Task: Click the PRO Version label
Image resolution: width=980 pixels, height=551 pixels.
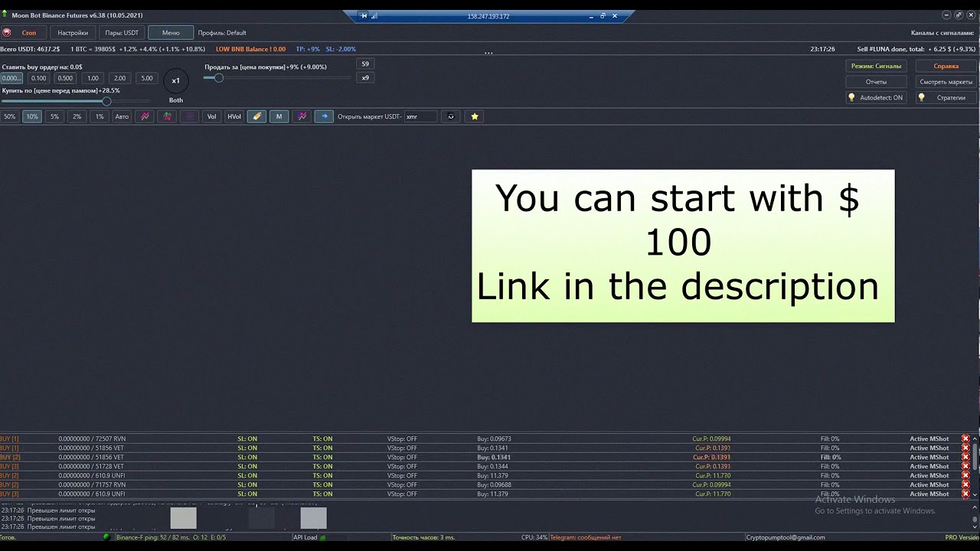Action: tap(962, 537)
